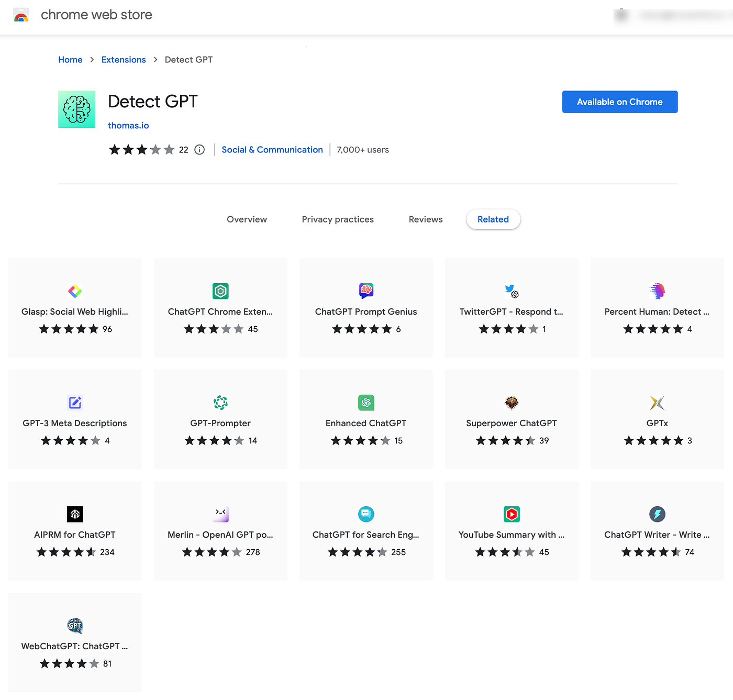Image resolution: width=733 pixels, height=700 pixels.
Task: Click the Enhanced ChatGPT icon
Action: [366, 403]
